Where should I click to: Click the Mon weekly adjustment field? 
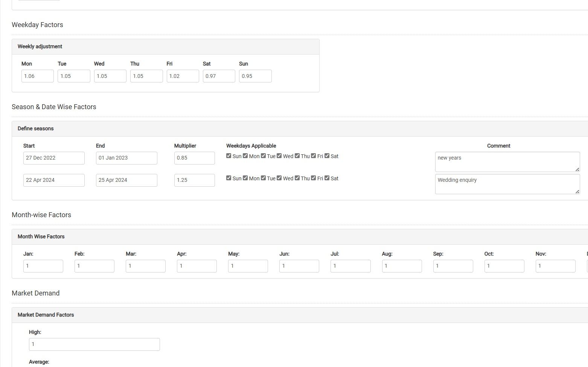tap(37, 76)
